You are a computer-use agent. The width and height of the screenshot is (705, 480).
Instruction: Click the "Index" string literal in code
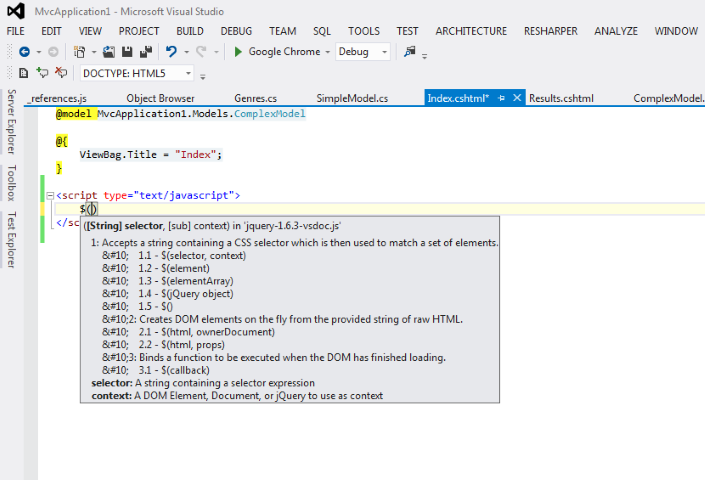(x=196, y=155)
